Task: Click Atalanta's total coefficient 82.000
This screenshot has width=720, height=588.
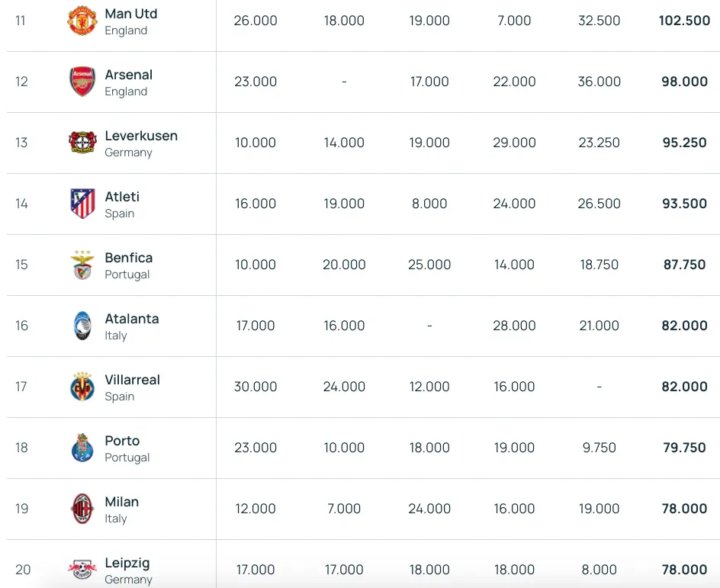Action: [x=684, y=326]
